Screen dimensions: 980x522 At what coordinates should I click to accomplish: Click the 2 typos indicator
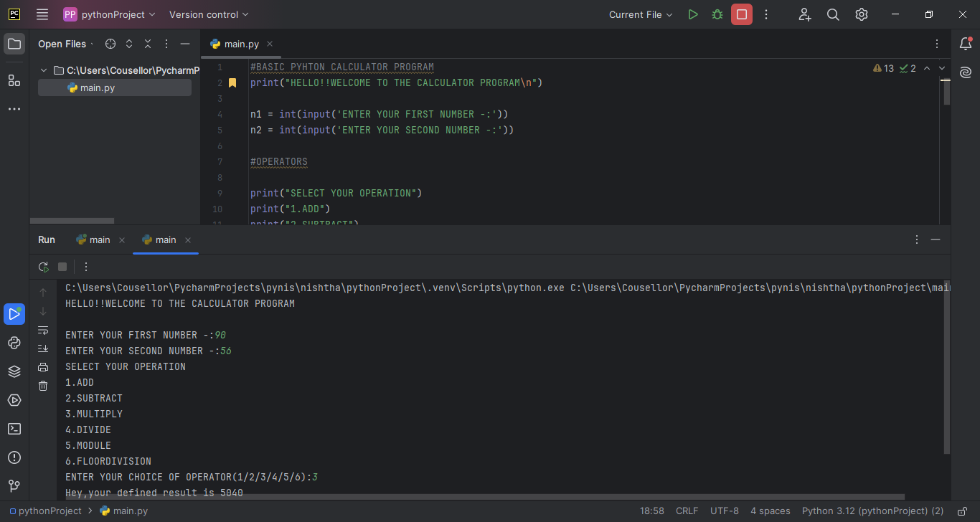[x=908, y=68]
